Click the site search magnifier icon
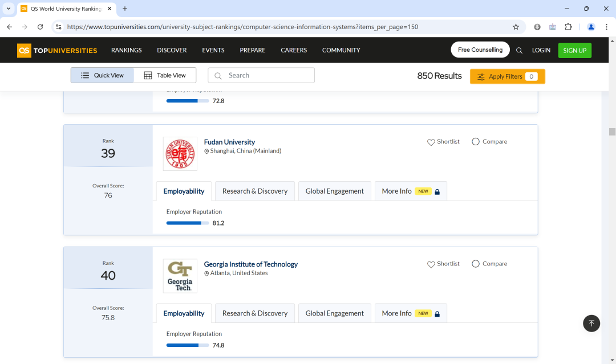 click(x=519, y=50)
